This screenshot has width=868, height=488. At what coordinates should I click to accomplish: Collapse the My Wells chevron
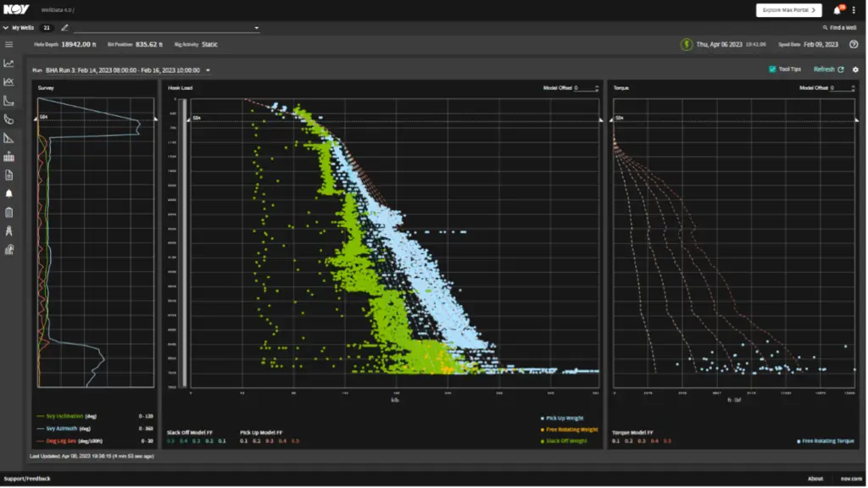pyautogui.click(x=6, y=28)
